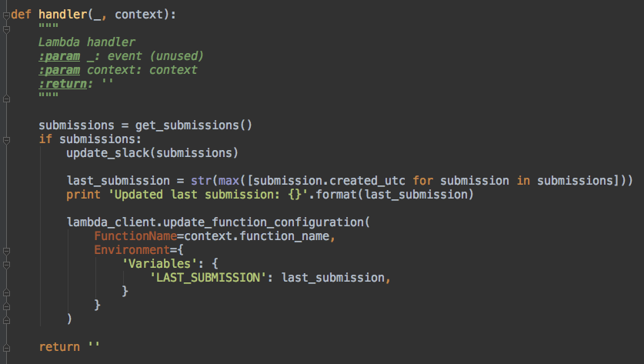Collapse the docstring using its opening fold marker

(x=5, y=29)
